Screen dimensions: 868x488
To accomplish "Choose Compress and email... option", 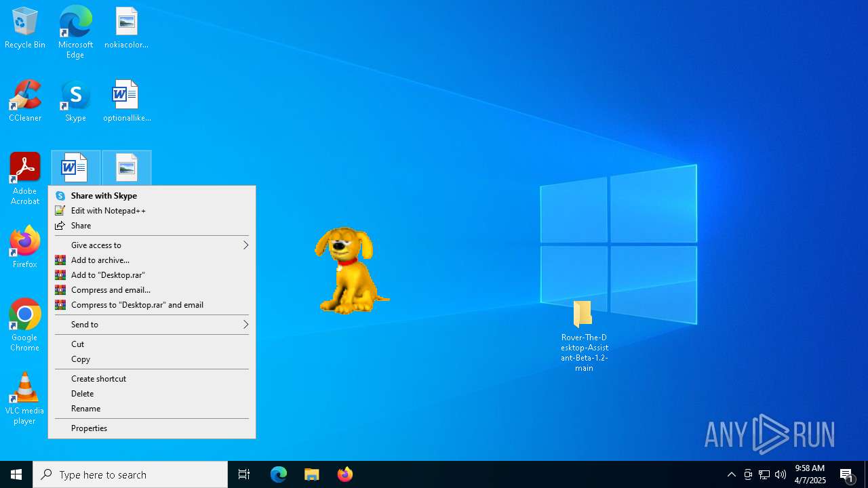I will [152, 289].
